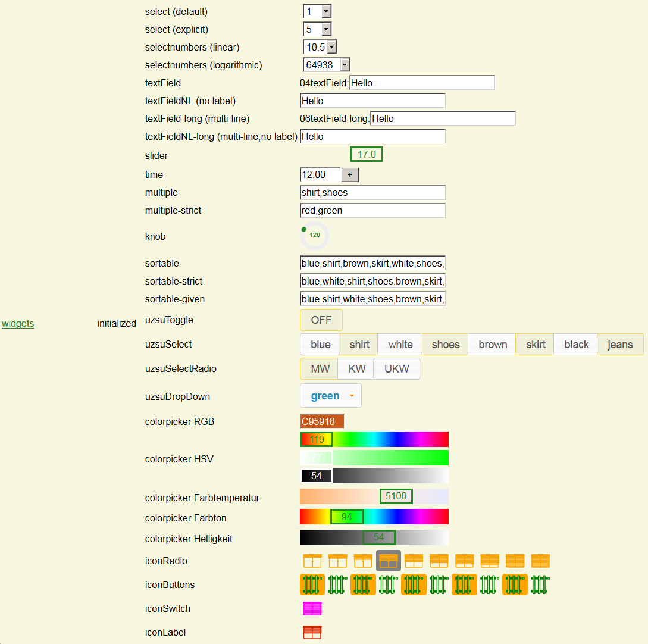This screenshot has height=644, width=648.
Task: Select the second iconRadio blinds icon
Action: pos(337,561)
